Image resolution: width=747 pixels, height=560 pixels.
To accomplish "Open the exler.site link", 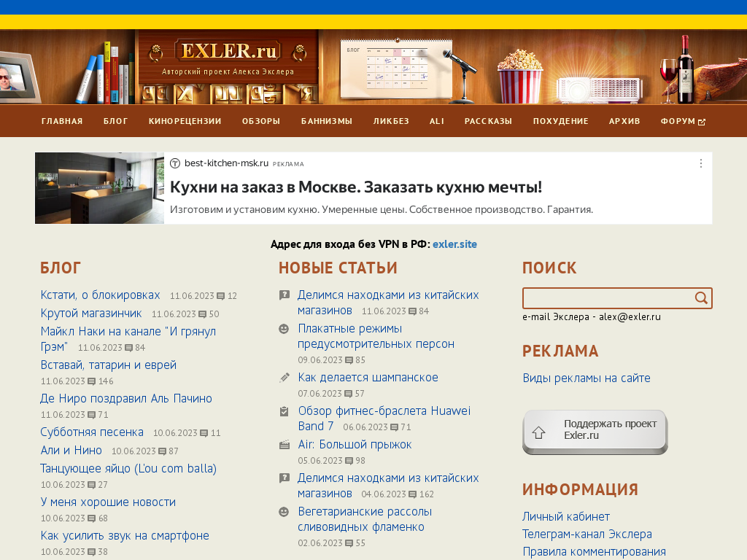I will (454, 244).
